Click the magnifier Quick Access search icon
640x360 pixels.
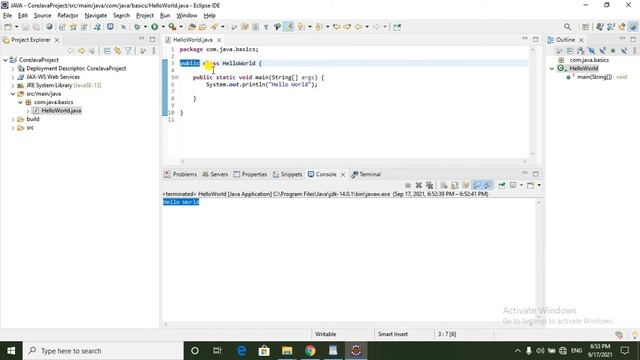pos(567,27)
